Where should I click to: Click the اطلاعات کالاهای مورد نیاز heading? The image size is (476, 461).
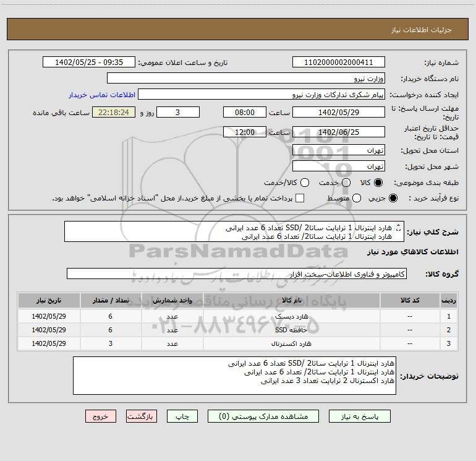413,252
